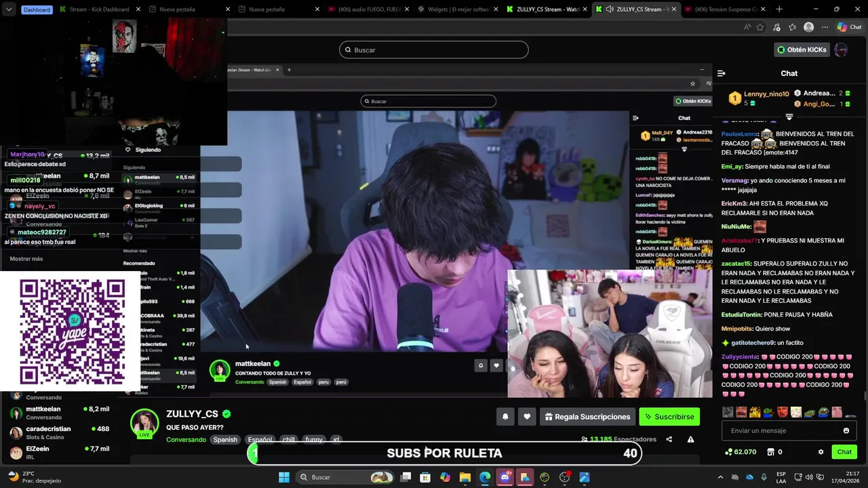Open browser profile avatar
Screen dimensions: 868x488
tap(808, 27)
